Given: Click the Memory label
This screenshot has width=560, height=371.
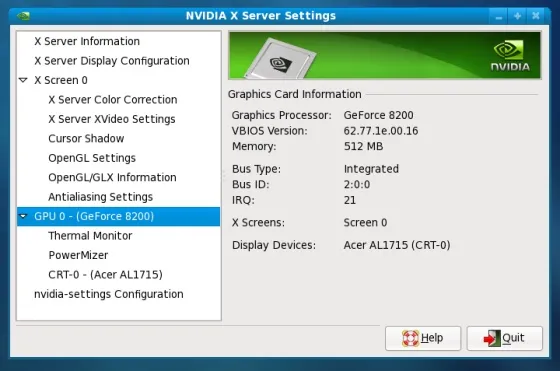Looking at the screenshot, I should (254, 146).
